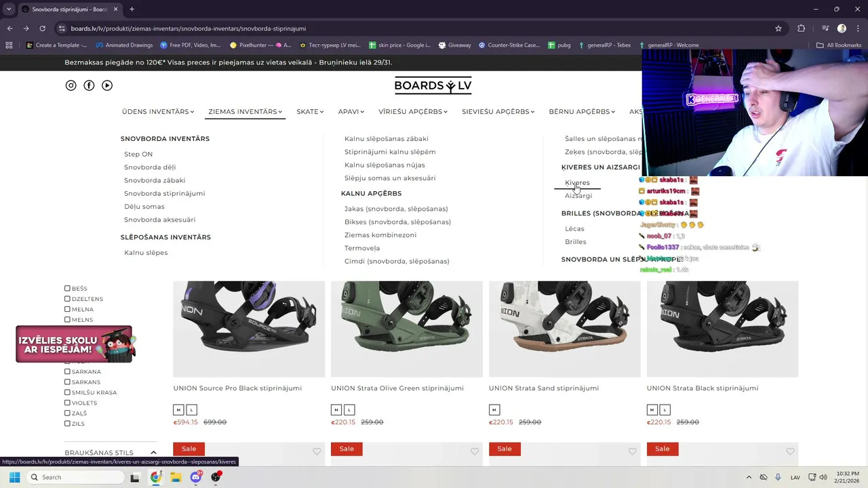
Task: Expand the ŪDENS INVENTĀRS menu
Action: pos(158,112)
